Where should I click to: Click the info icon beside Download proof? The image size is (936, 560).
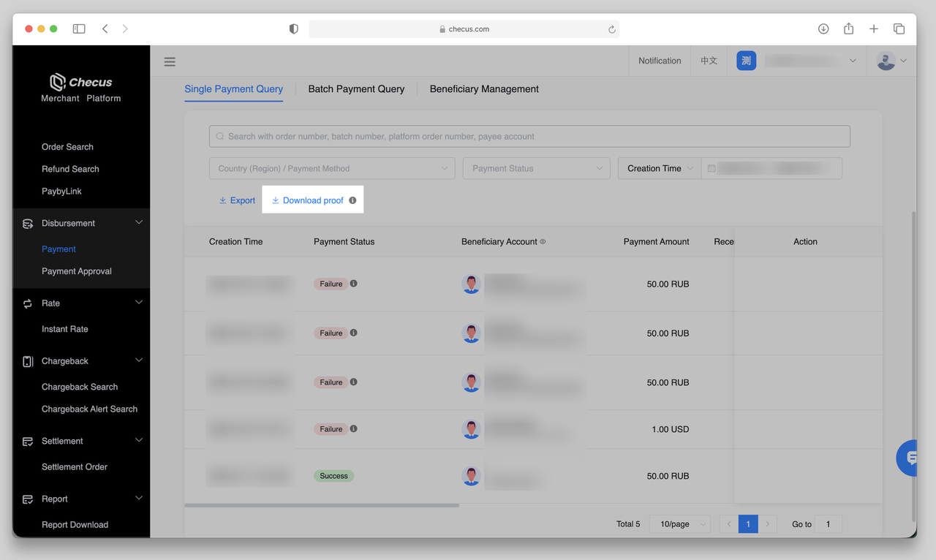(x=352, y=200)
